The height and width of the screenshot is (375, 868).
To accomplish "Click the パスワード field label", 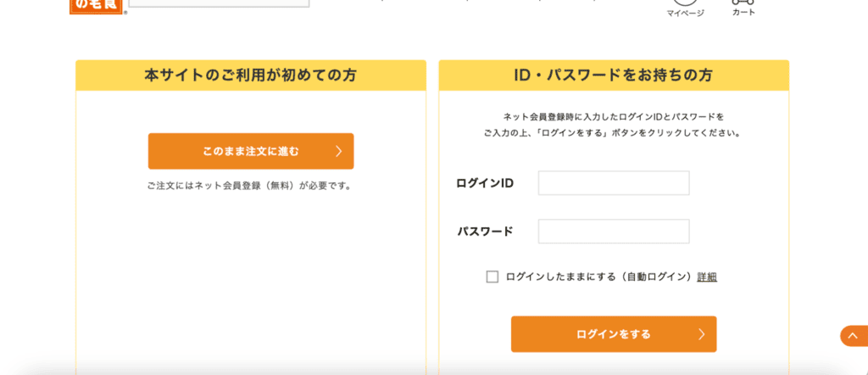I will (486, 232).
